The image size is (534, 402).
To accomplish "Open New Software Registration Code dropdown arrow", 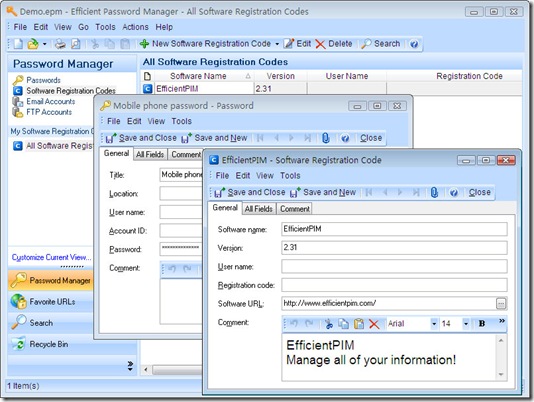I will [277, 44].
